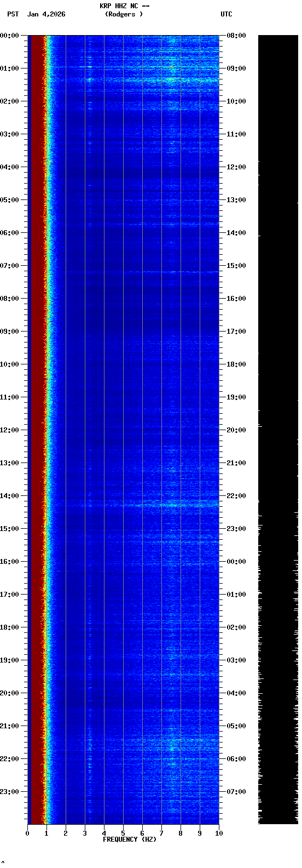Click the '22:00' UTC time label

(236, 496)
